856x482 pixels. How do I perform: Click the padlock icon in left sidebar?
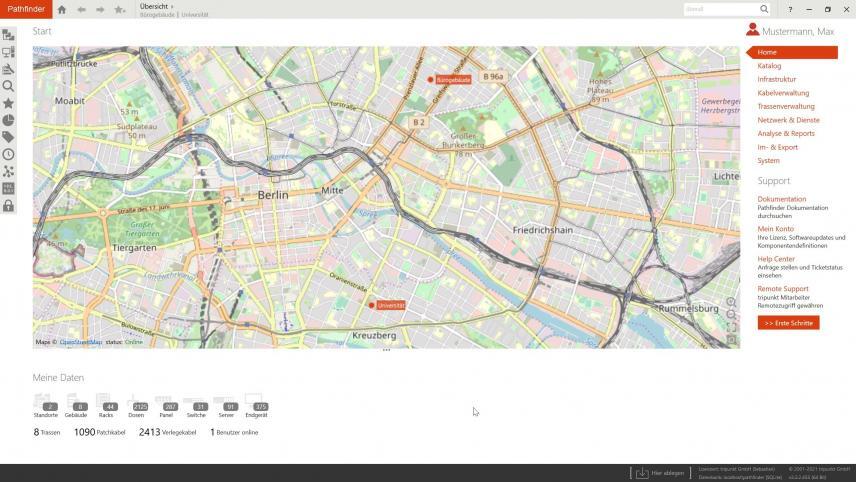pos(8,206)
